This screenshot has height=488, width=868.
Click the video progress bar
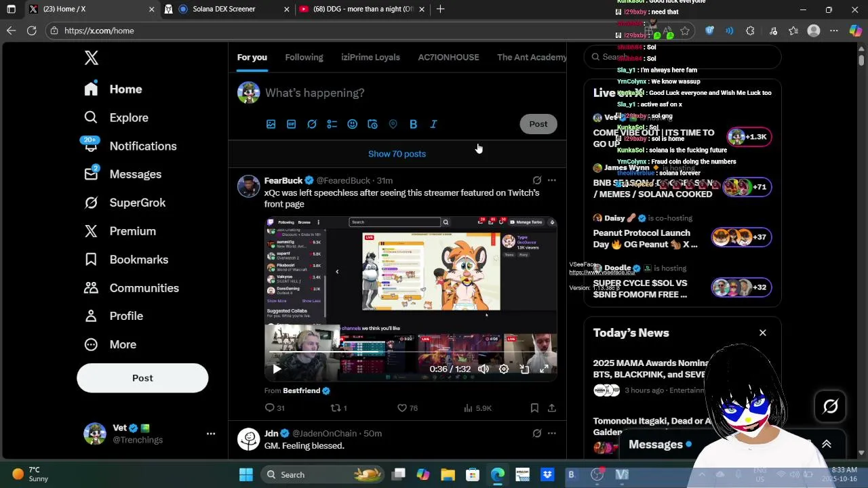click(x=410, y=353)
